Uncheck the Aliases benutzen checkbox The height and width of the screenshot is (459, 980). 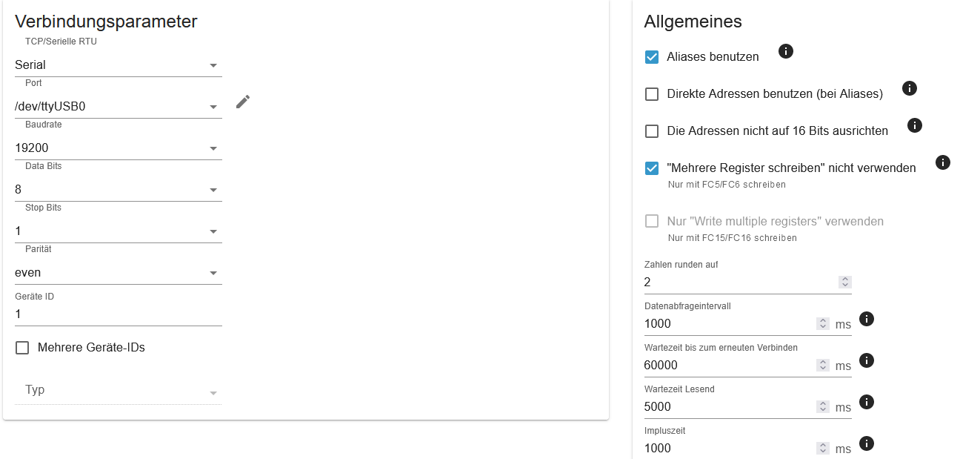tap(652, 57)
